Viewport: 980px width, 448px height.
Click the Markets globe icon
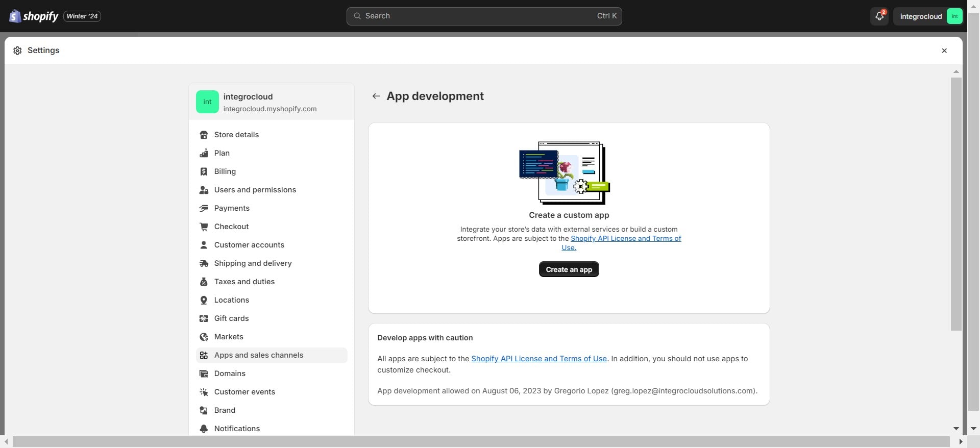(x=204, y=337)
